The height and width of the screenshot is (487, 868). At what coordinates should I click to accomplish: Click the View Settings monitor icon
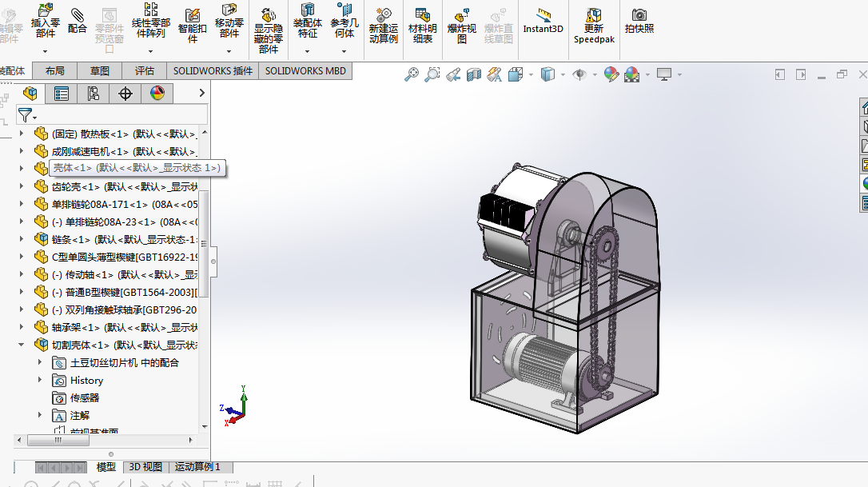pos(663,74)
